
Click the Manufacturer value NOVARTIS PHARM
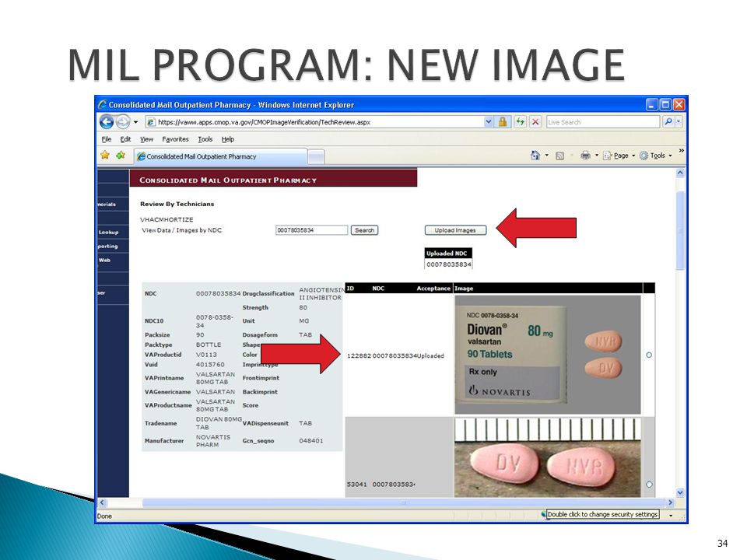(213, 441)
